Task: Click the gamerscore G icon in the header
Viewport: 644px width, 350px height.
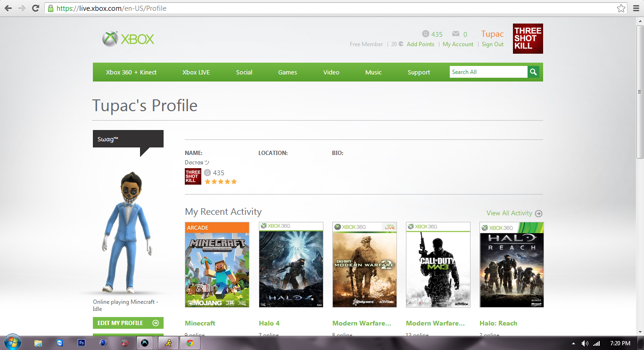Action: point(425,34)
